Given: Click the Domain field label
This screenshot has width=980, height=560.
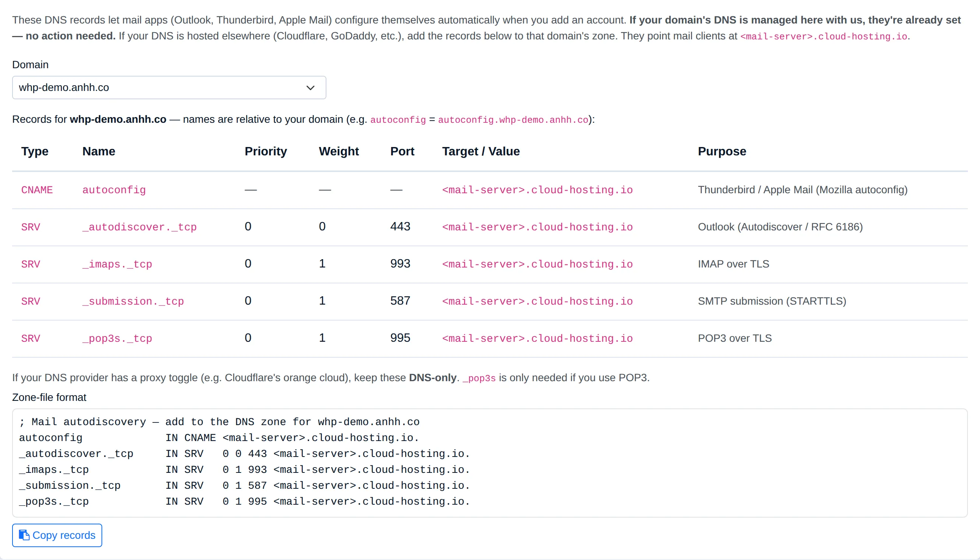Looking at the screenshot, I should pos(30,65).
